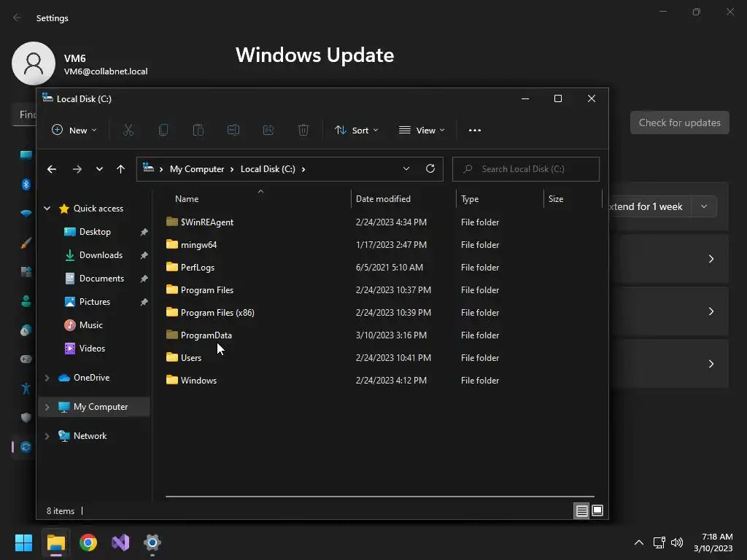Open the Sort dropdown menu
747x560 pixels.
(356, 130)
